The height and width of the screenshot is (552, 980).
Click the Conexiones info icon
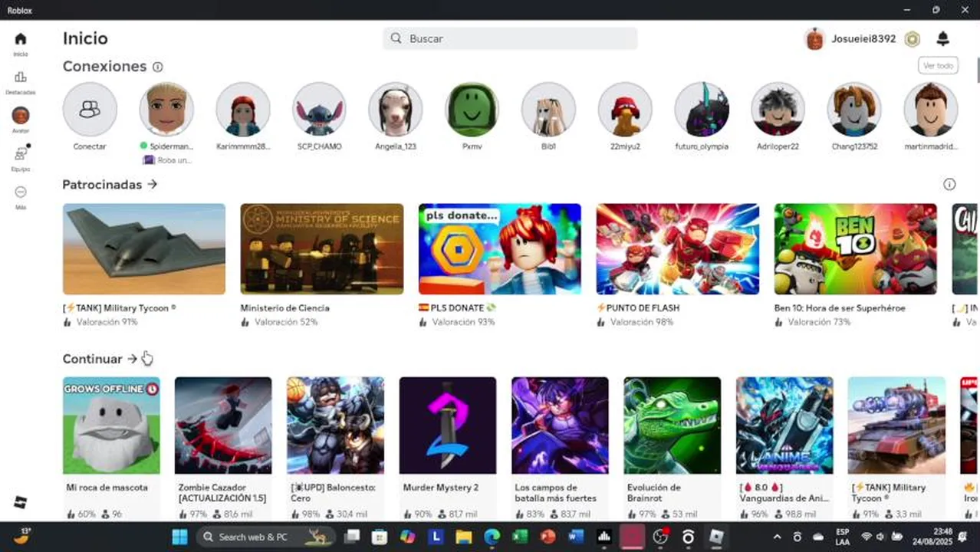pos(157,67)
